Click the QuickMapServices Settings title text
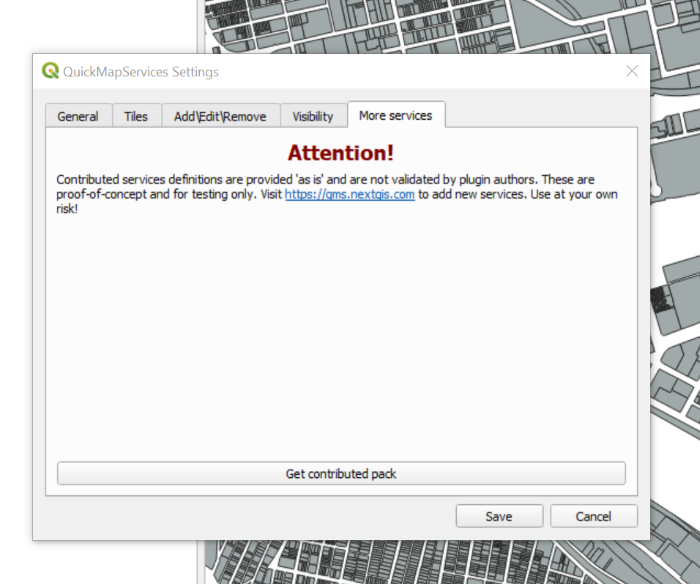 pos(141,72)
